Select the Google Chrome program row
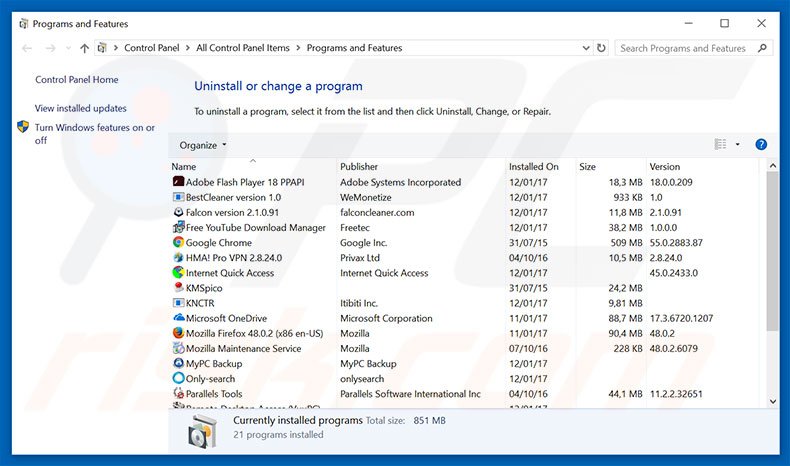 coord(464,242)
